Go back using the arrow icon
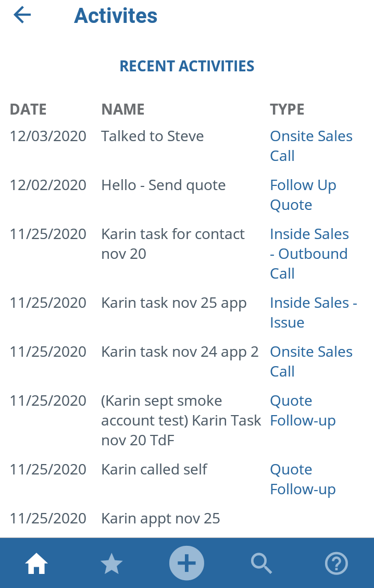 [22, 15]
